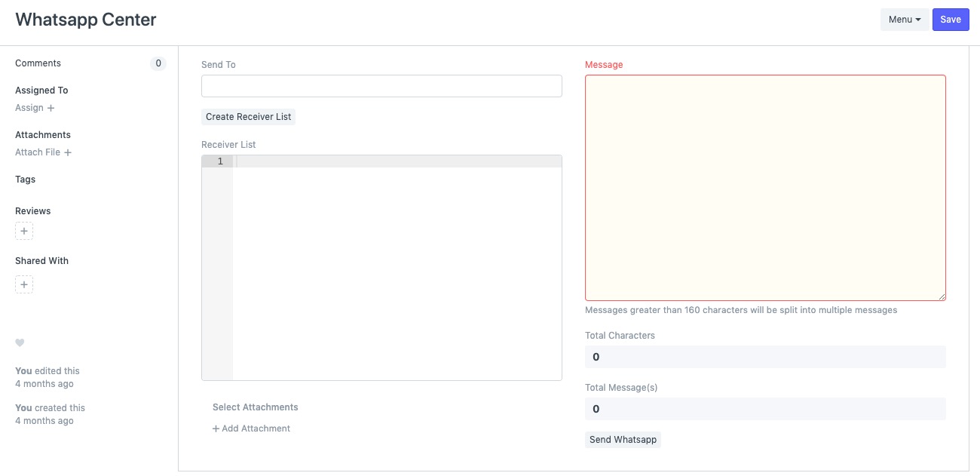Click Create Receiver List
The image size is (980, 476).
248,116
